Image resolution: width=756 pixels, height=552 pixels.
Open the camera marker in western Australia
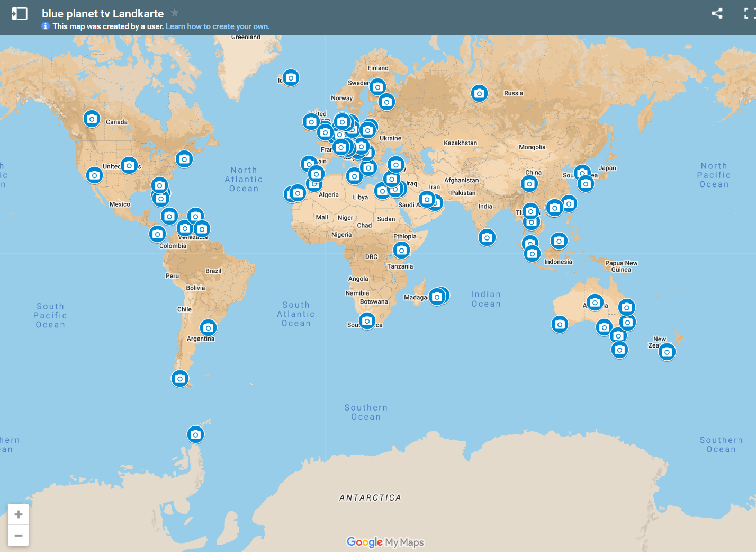tap(560, 324)
